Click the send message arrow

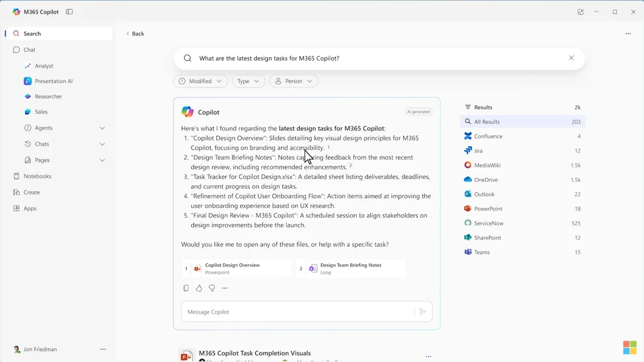(423, 312)
